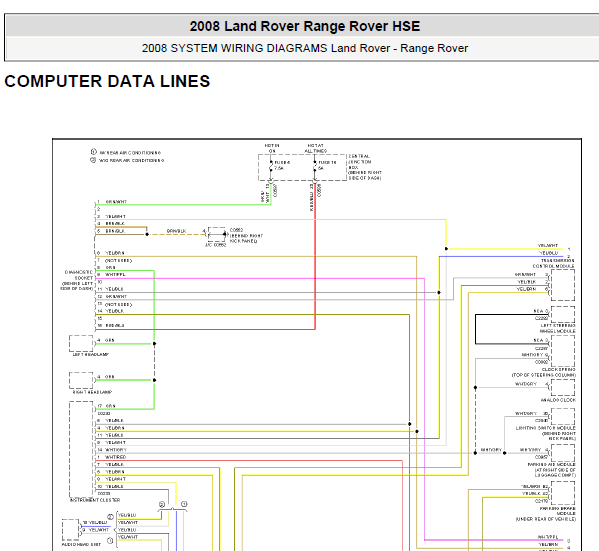This screenshot has width=599, height=551.
Task: Click the 'ANALOG CLOCK' label
Action: click(558, 400)
